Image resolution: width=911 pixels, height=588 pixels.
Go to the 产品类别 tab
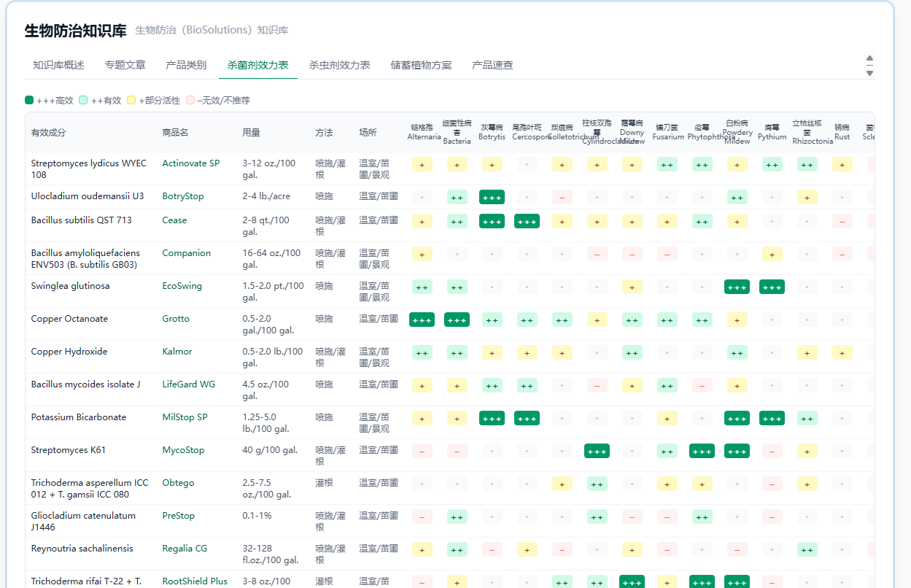click(186, 65)
